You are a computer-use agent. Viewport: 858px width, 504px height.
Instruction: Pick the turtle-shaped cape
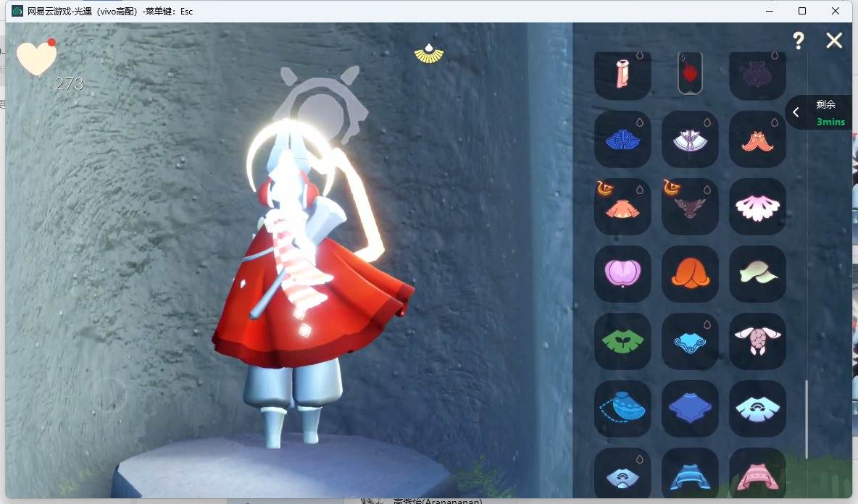pos(757,341)
